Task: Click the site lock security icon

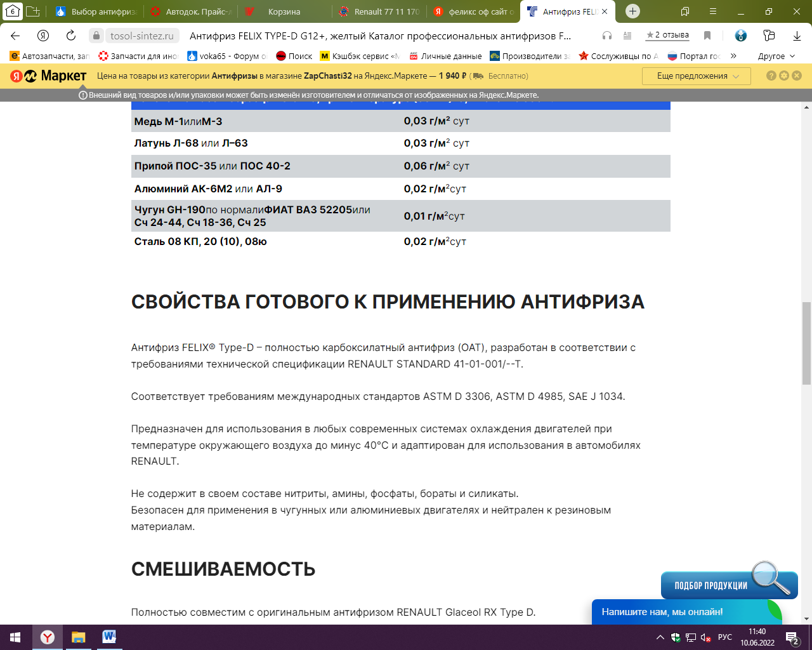Action: [96, 36]
